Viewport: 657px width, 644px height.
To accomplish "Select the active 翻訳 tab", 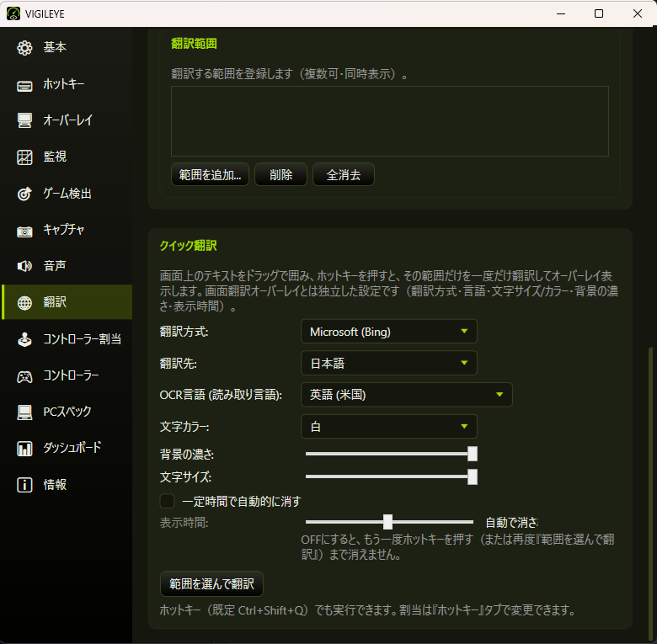I will click(67, 302).
